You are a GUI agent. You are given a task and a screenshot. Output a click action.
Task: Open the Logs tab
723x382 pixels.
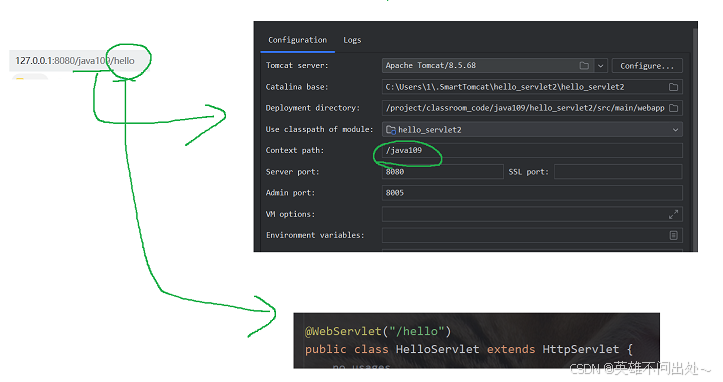[x=352, y=40]
